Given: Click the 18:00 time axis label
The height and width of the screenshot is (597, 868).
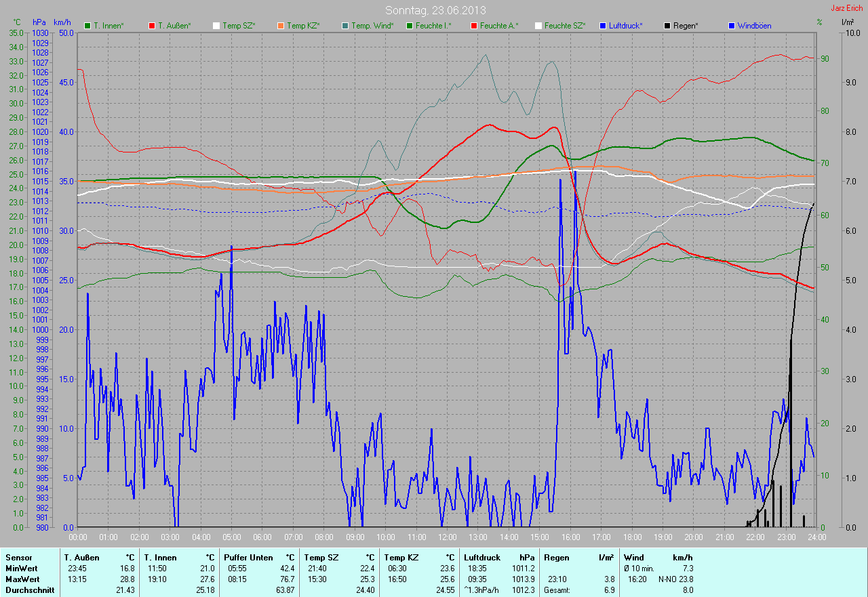Looking at the screenshot, I should pyautogui.click(x=632, y=537).
